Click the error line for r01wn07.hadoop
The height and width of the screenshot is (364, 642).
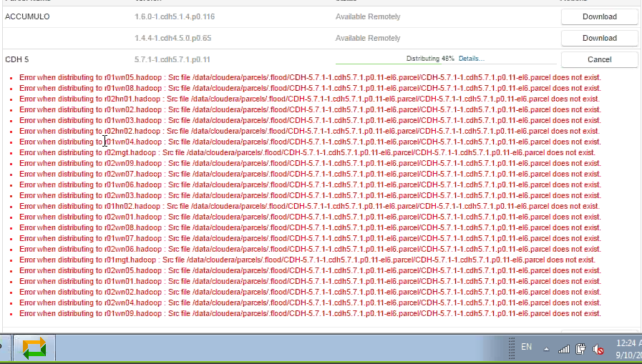[x=310, y=238]
